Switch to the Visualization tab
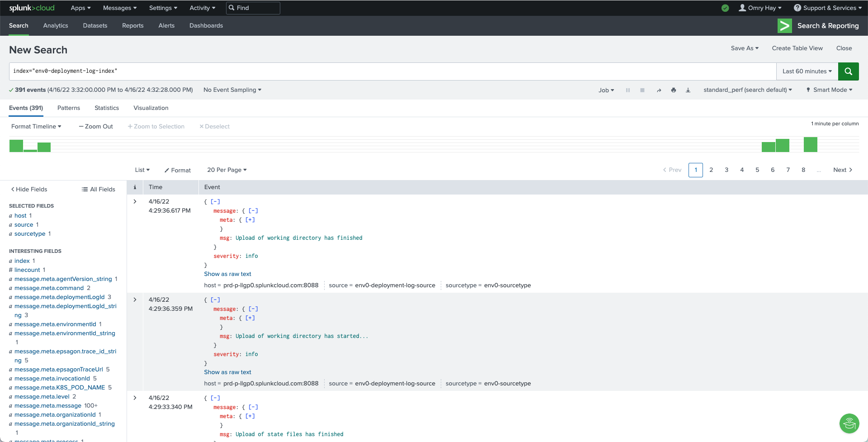Screen dimensions: 868x442 (x=151, y=108)
